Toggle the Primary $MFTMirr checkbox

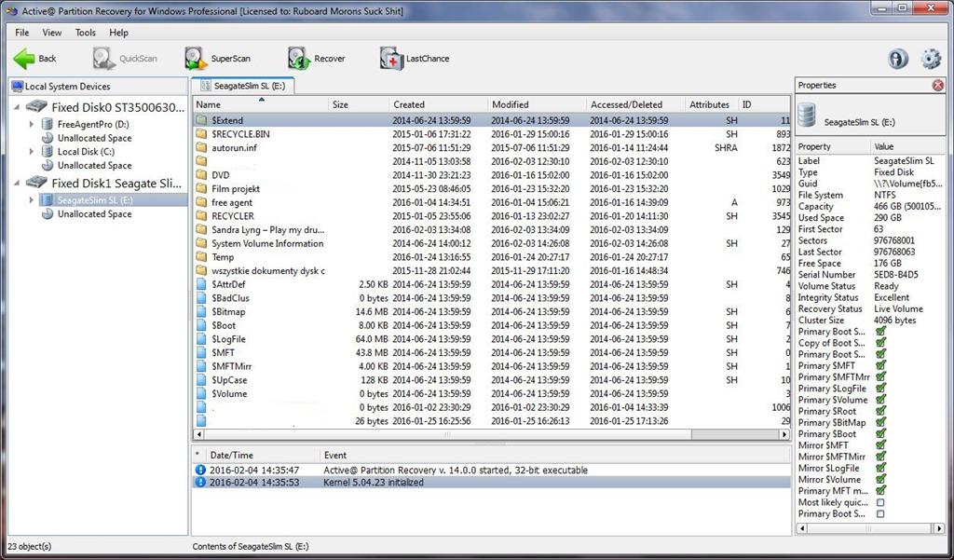[x=880, y=376]
